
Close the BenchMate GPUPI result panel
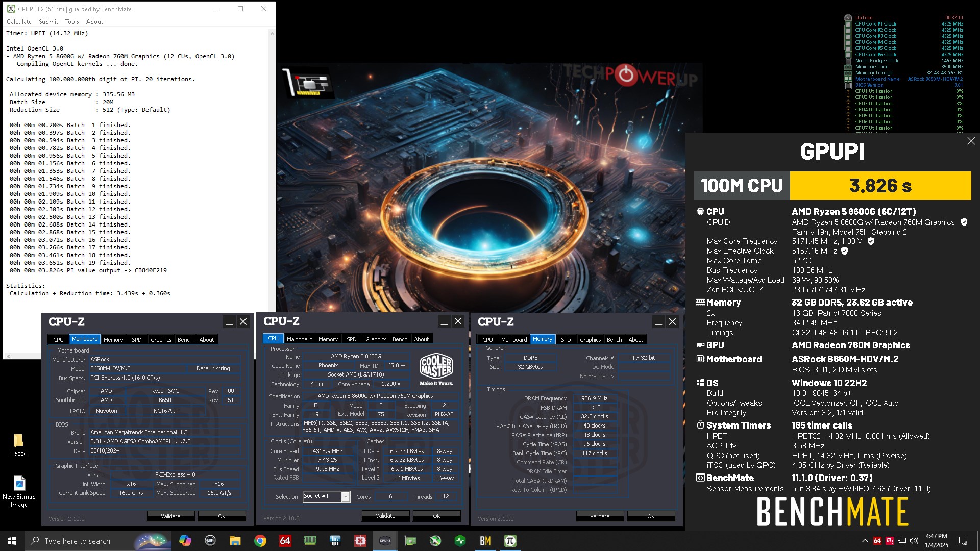point(971,141)
